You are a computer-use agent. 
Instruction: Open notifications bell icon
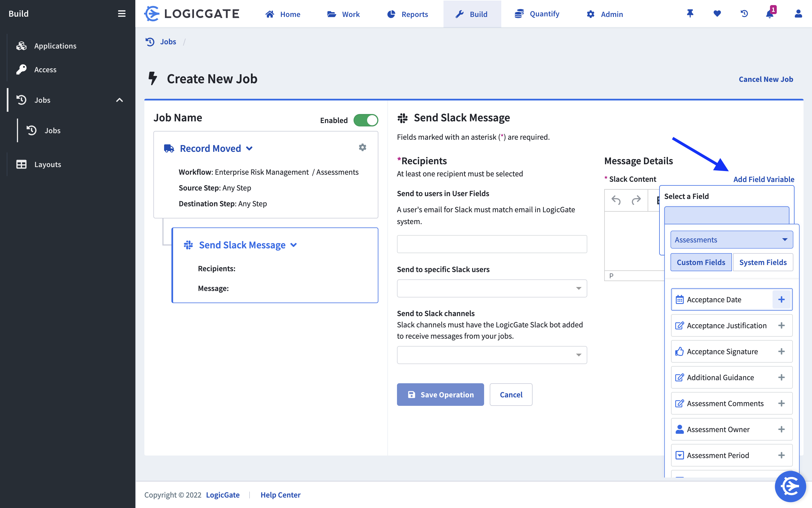click(770, 14)
